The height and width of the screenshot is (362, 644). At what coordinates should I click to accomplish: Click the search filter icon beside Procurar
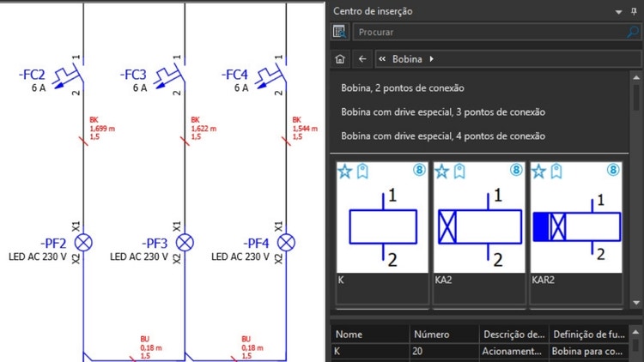pos(340,32)
